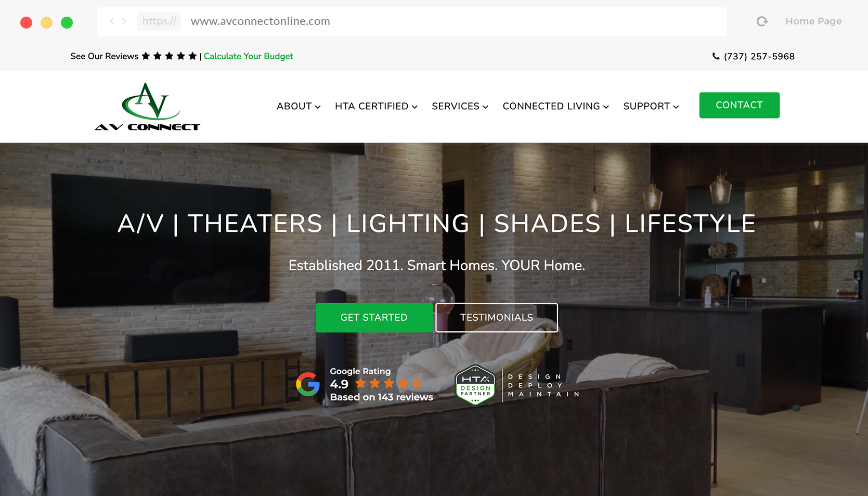Click the green CONTACT button

pyautogui.click(x=739, y=105)
